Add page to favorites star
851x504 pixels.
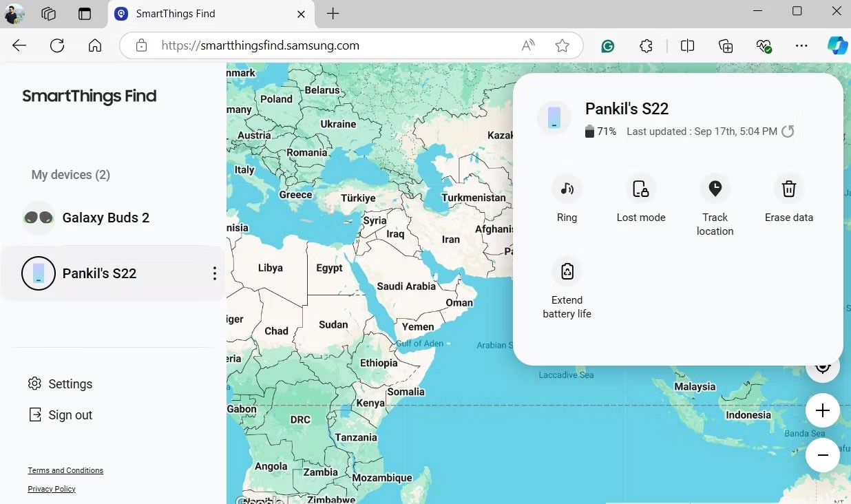(x=563, y=45)
